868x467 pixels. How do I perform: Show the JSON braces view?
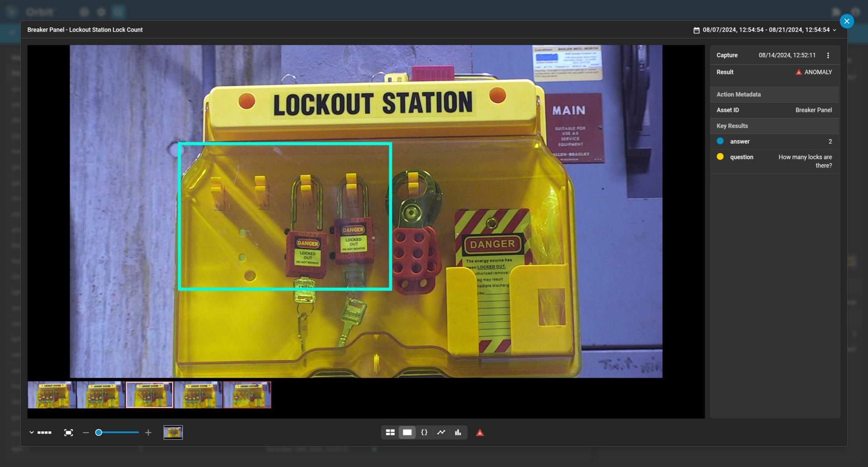click(x=424, y=433)
